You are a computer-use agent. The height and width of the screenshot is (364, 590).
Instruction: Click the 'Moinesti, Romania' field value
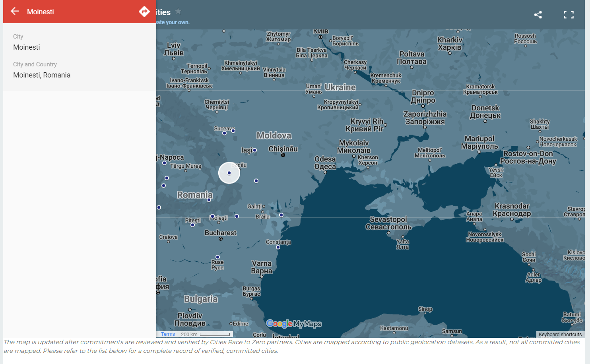(x=42, y=75)
